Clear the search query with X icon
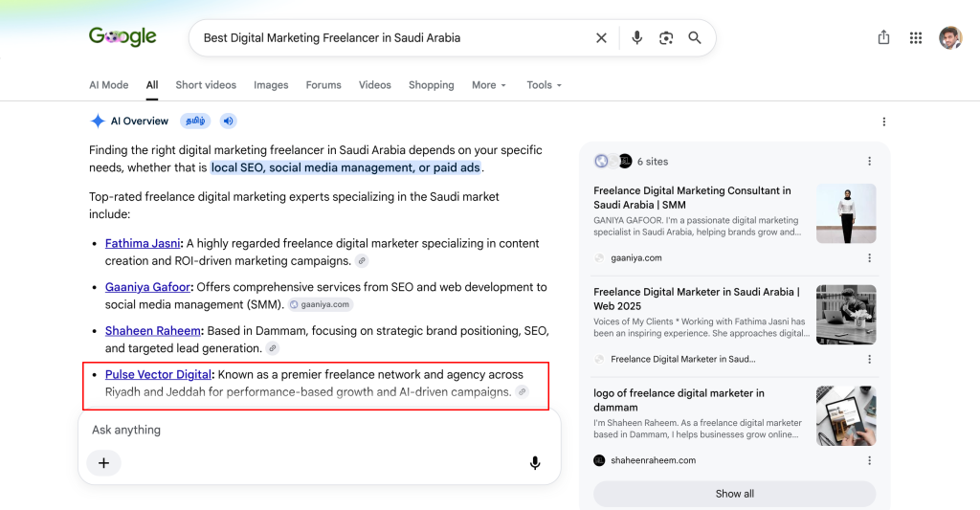The image size is (980, 510). click(601, 38)
